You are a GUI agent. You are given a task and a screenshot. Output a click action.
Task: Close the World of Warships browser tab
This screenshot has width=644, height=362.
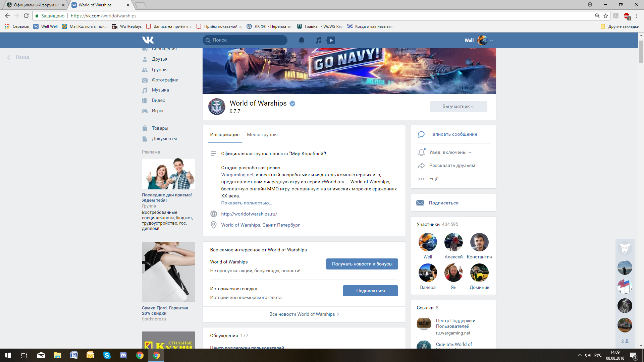point(128,5)
